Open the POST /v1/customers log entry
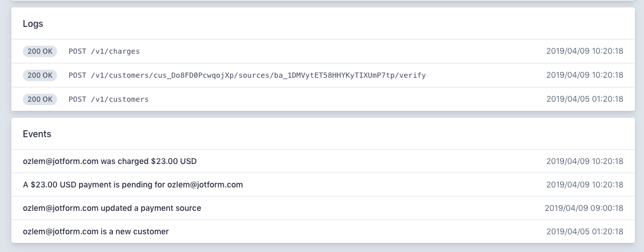644x252 pixels. [323, 99]
